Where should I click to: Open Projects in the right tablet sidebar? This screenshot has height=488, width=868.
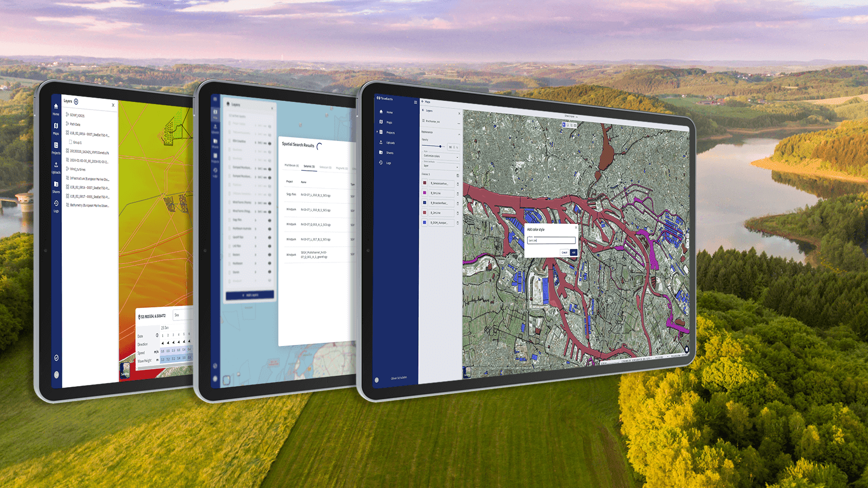[387, 132]
